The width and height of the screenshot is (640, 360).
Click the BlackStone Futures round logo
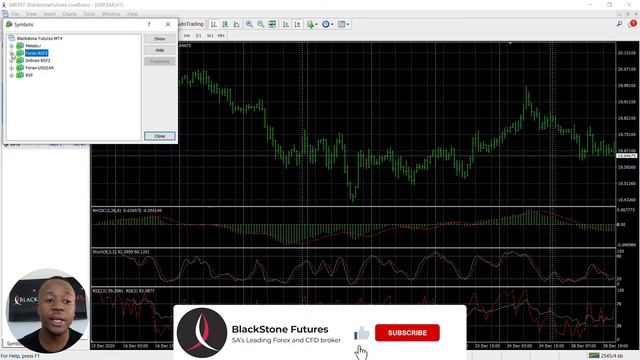[x=202, y=333]
